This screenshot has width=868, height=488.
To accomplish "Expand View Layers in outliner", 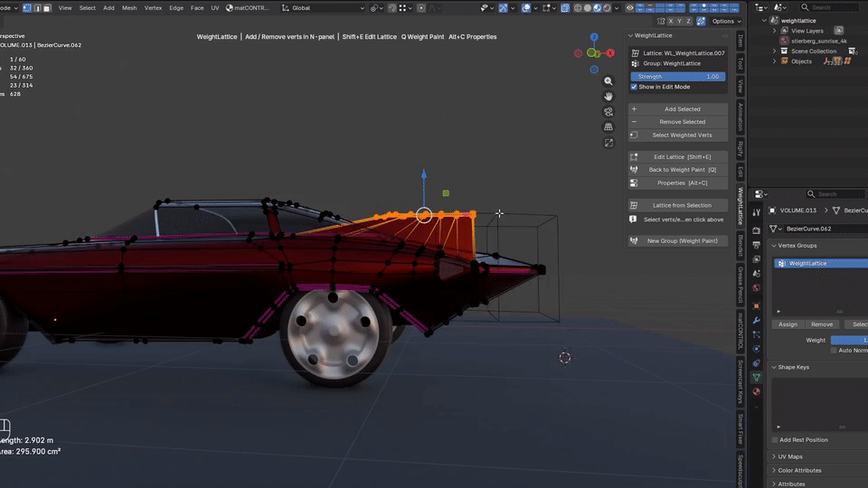I will 775,31.
